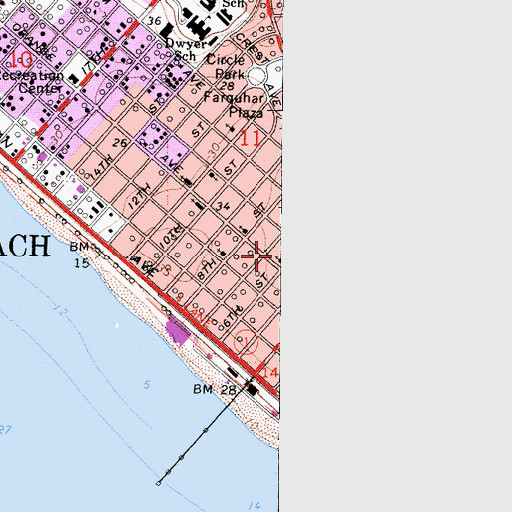Click the elevation number 28 near Circle Park
Image resolution: width=512 pixels, height=512 pixels.
(x=228, y=86)
